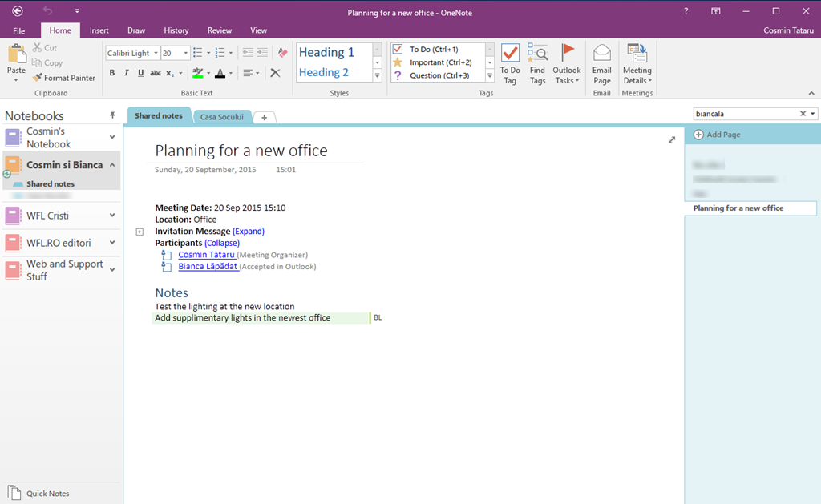Click the Add Page button
Image resolution: width=821 pixels, height=504 pixels.
click(x=719, y=134)
